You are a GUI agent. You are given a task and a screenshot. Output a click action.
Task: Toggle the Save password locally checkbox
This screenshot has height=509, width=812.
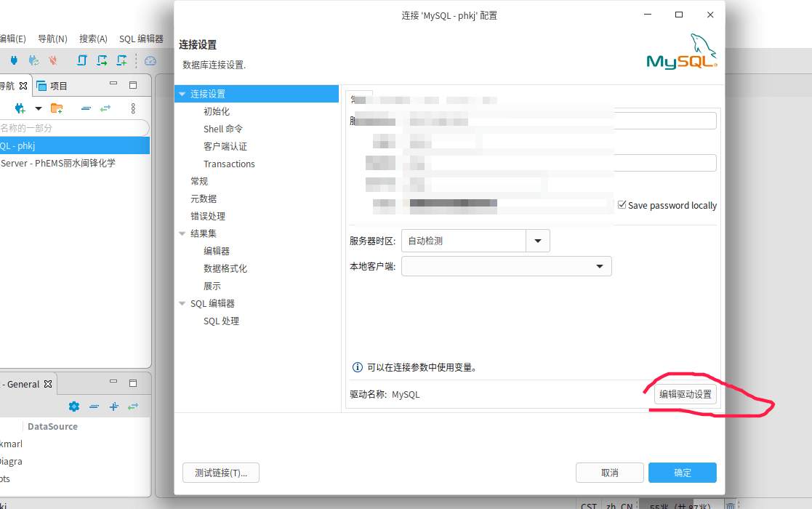tap(622, 205)
